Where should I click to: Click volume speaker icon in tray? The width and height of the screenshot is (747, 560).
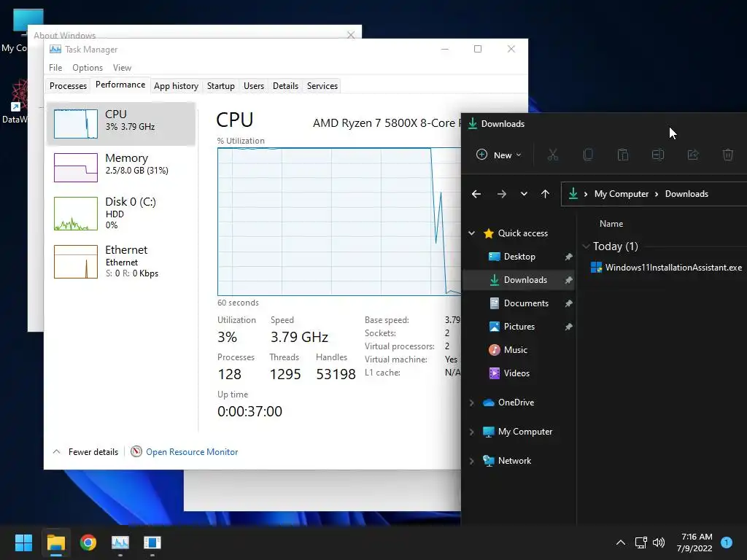(659, 542)
